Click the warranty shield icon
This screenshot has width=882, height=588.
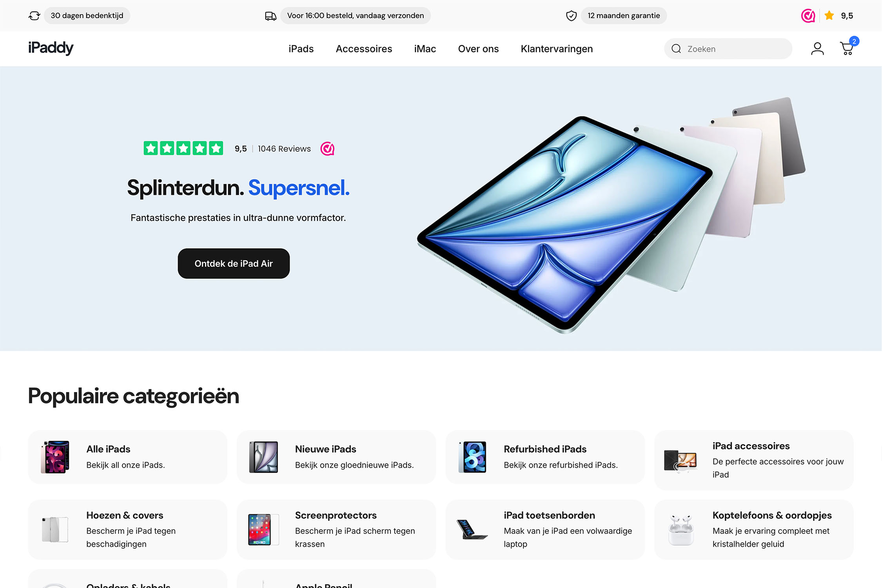[x=571, y=16]
